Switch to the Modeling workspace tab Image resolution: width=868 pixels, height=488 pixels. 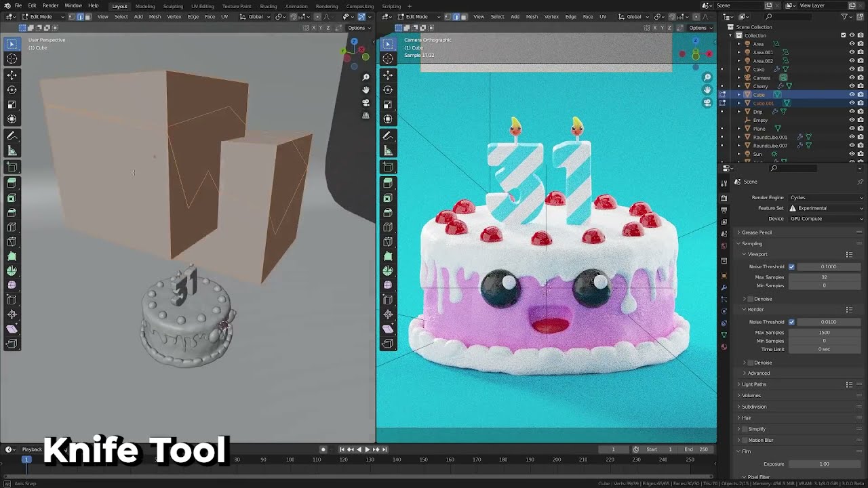(145, 6)
